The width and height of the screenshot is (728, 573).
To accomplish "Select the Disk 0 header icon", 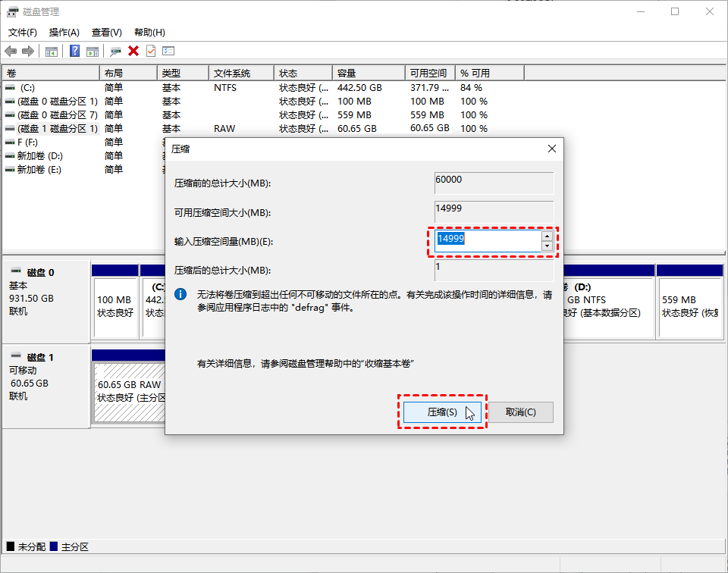I will point(16,271).
